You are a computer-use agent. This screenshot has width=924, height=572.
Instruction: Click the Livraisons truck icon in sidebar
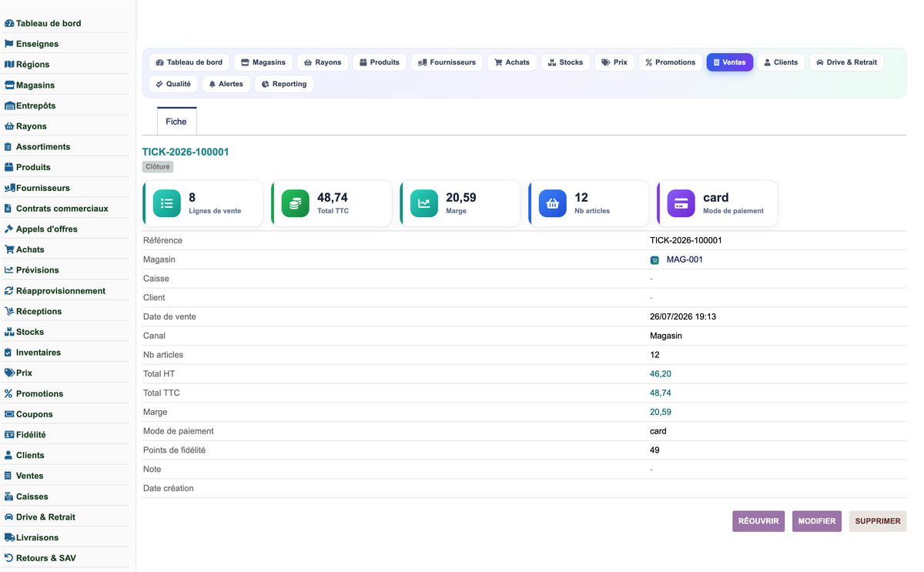click(9, 537)
